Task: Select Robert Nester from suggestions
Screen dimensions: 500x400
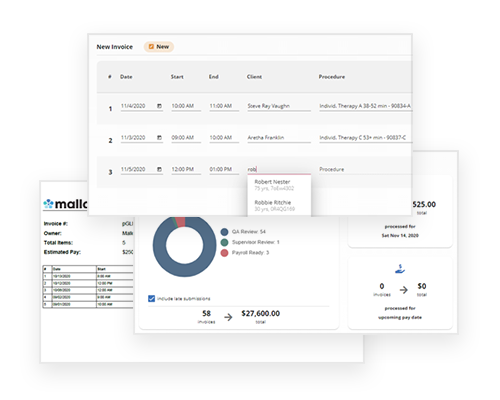Action: tap(279, 185)
